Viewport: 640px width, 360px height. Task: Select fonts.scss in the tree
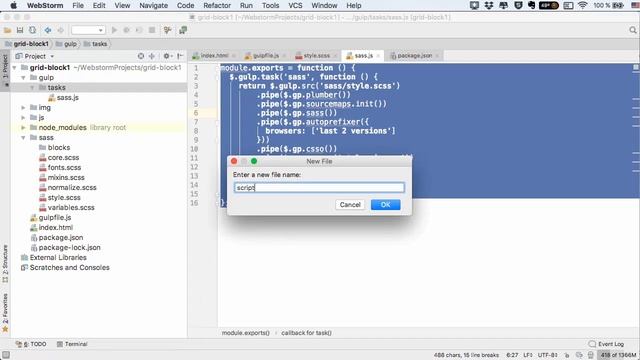[x=60, y=167]
